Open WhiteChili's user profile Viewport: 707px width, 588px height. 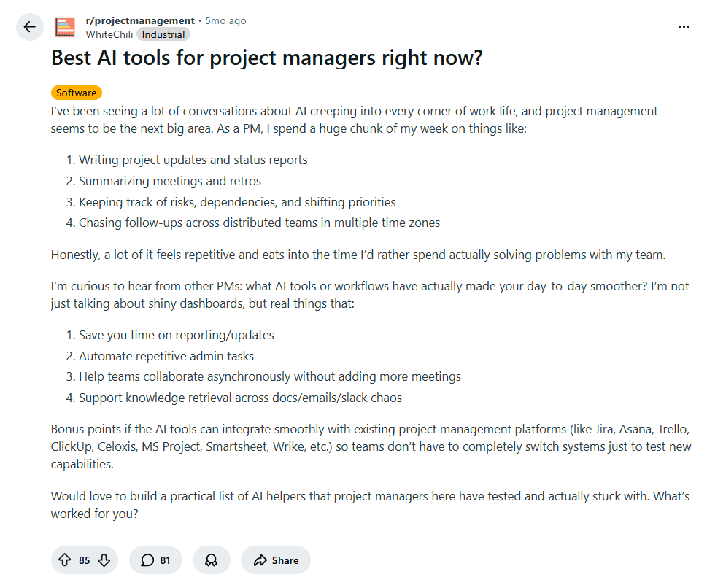pyautogui.click(x=109, y=34)
